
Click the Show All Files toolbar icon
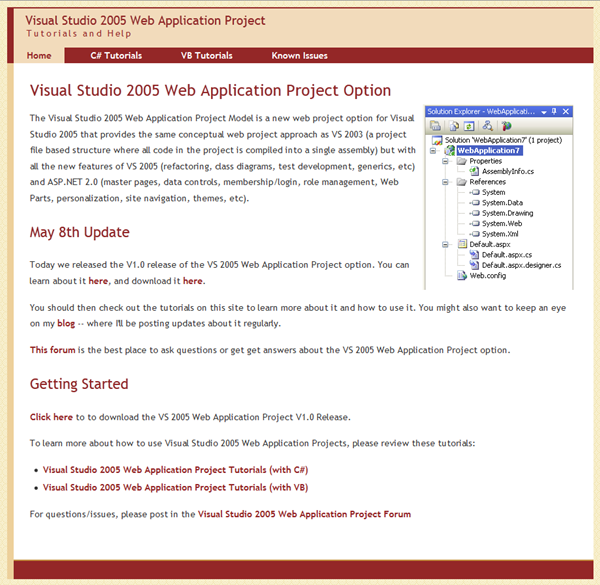tap(454, 126)
